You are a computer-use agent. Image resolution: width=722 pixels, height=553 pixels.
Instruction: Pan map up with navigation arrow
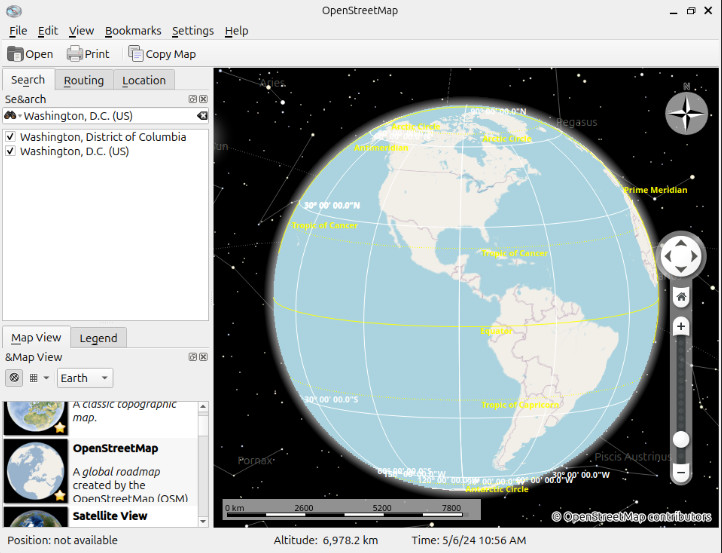point(681,244)
